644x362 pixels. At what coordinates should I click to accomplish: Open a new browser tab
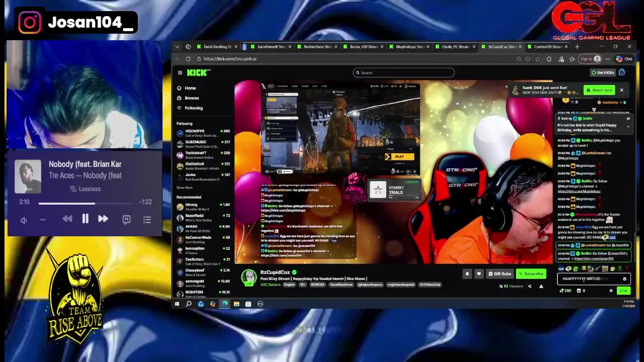tap(577, 47)
